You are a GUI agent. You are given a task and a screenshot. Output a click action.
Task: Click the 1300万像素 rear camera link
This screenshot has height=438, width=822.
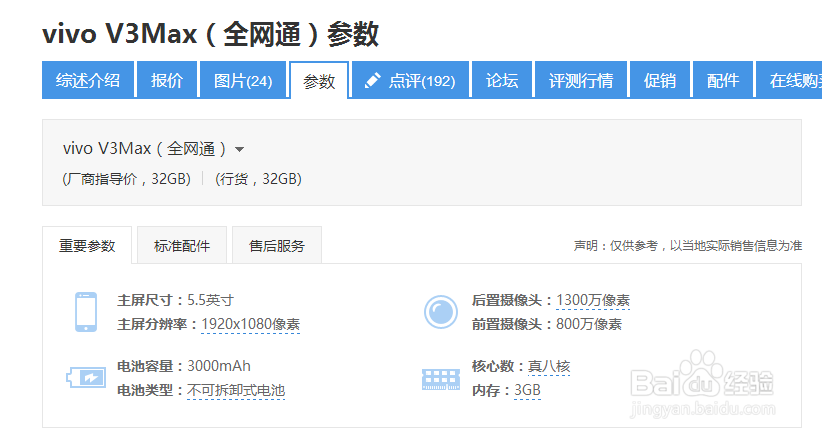593,300
